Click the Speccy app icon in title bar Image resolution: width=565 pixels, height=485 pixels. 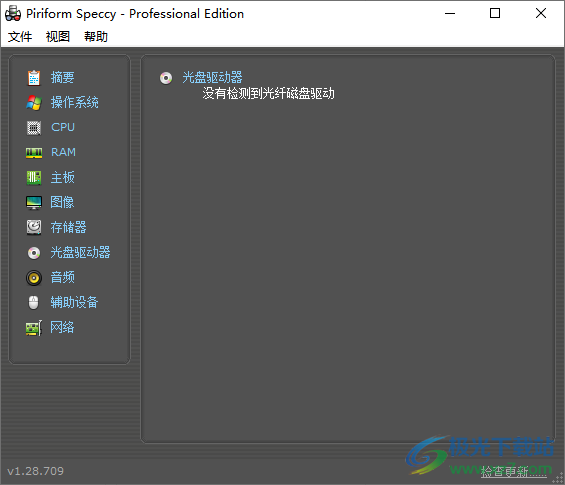(13, 14)
